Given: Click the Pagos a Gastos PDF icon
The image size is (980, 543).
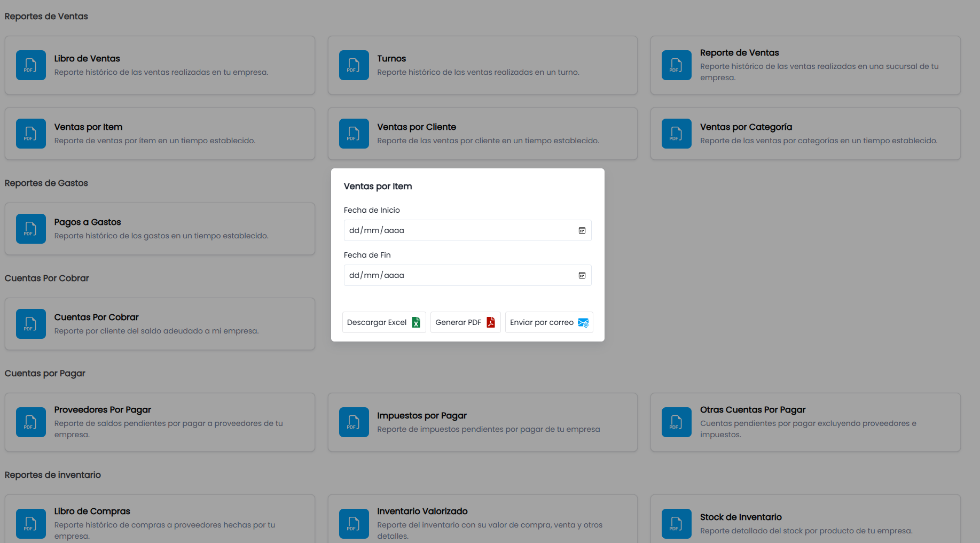Looking at the screenshot, I should coord(31,229).
